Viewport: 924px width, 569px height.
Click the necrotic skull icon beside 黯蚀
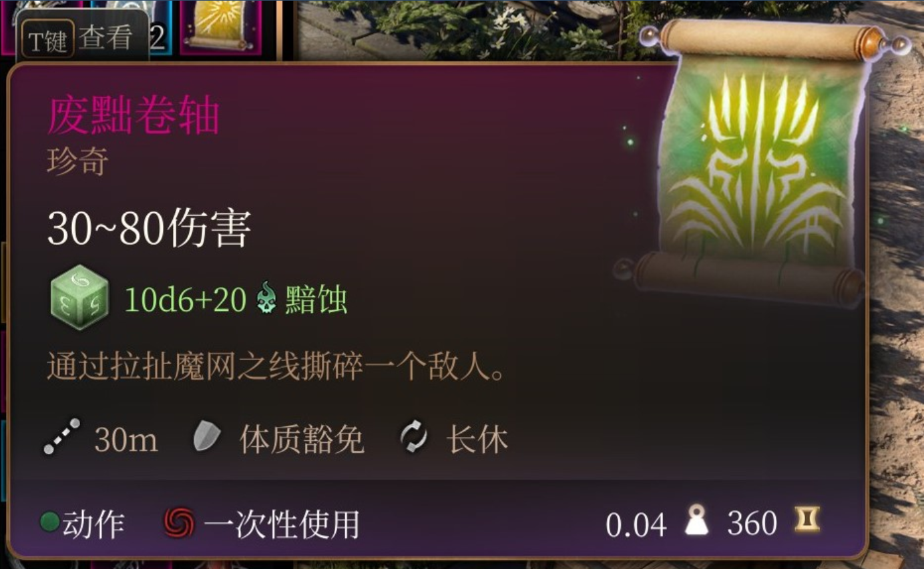(x=267, y=302)
